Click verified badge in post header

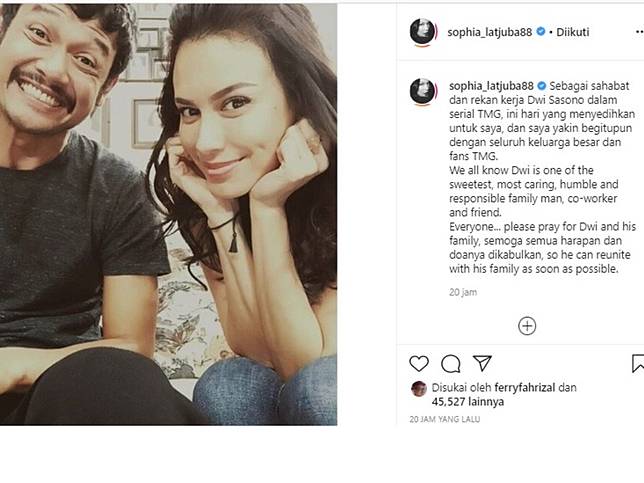(540, 32)
